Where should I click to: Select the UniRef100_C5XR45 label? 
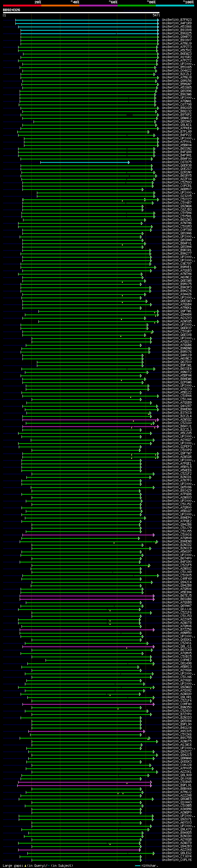point(176,782)
